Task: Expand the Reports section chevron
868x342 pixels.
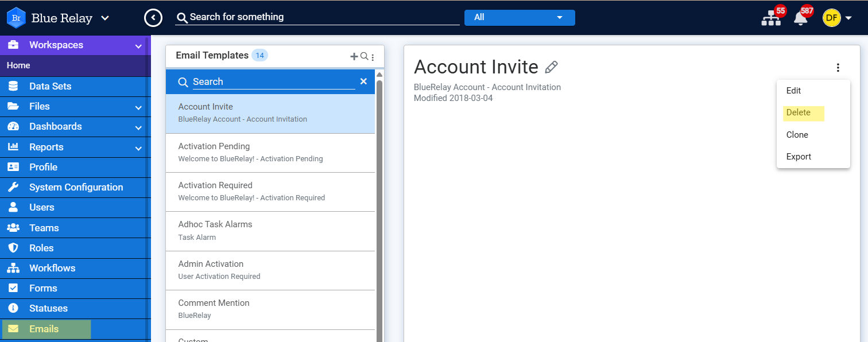Action: click(x=138, y=148)
